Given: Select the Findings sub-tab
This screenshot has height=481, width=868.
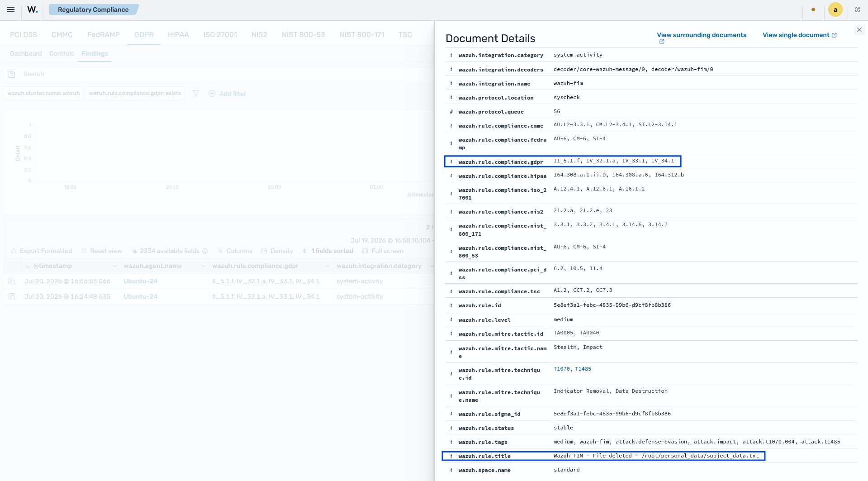Looking at the screenshot, I should pos(95,53).
